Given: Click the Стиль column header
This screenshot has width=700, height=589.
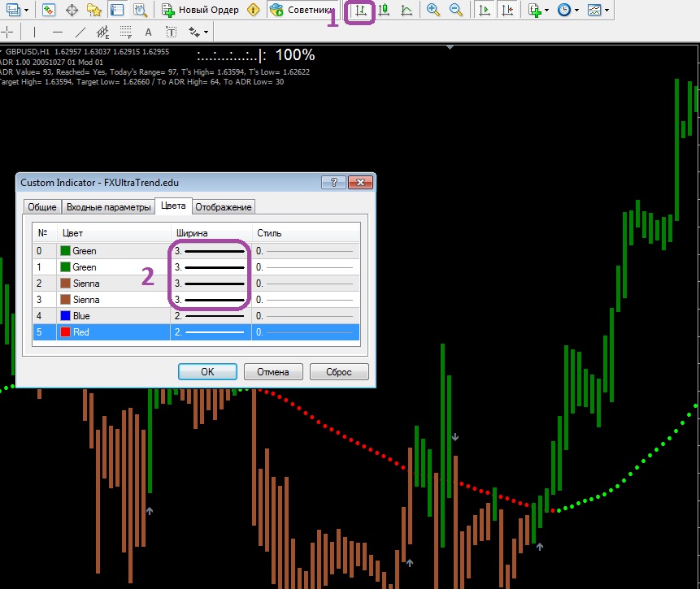Looking at the screenshot, I should tap(306, 233).
